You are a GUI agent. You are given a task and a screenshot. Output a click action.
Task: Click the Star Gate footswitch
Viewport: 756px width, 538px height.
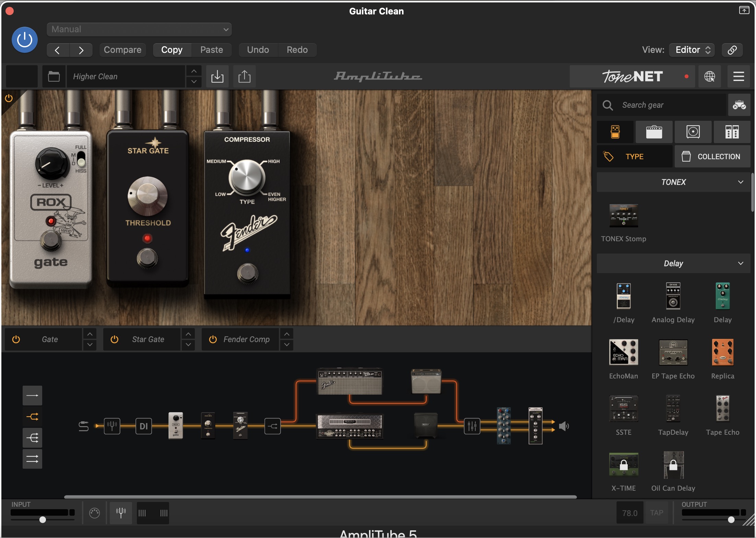[x=147, y=258]
